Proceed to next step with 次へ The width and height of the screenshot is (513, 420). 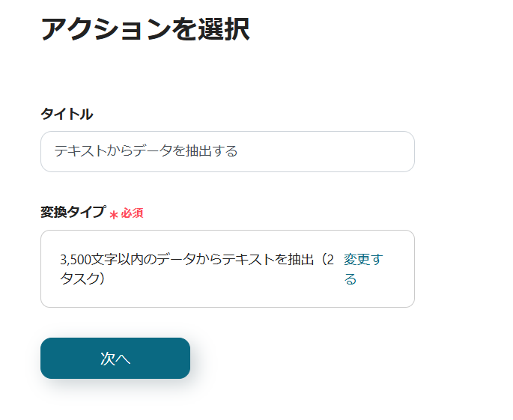115,359
